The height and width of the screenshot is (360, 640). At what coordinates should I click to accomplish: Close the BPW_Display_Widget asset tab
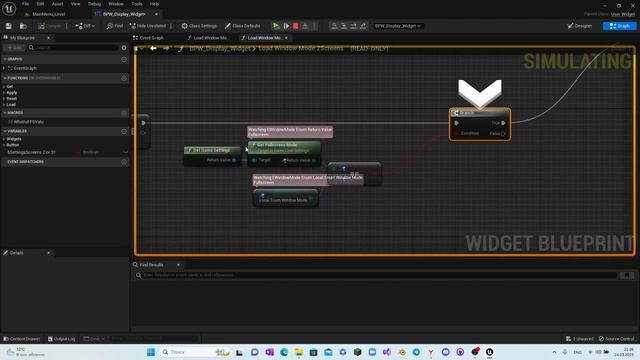pyautogui.click(x=156, y=14)
